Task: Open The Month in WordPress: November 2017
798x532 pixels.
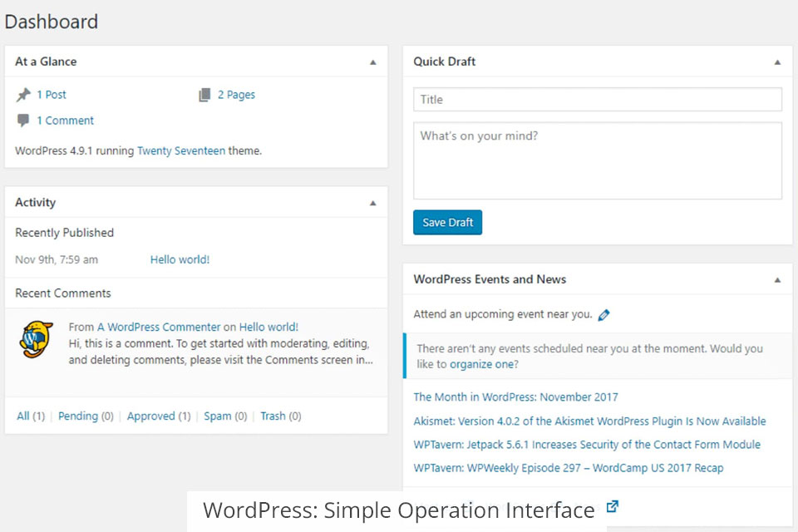Action: click(x=515, y=397)
